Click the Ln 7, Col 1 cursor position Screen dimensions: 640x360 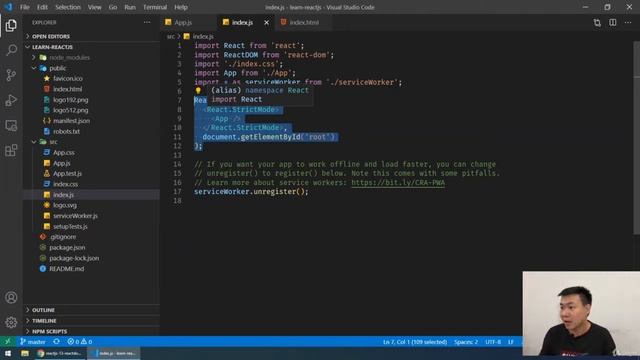(x=415, y=342)
